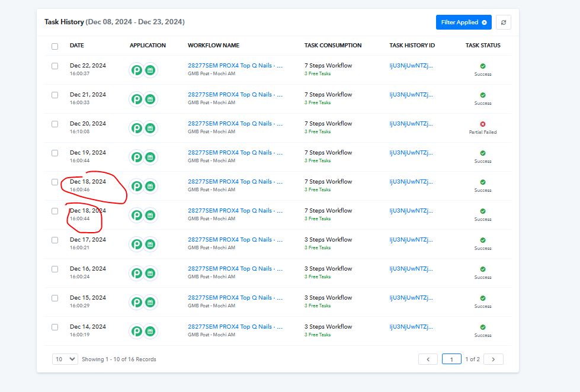Click the Pabbly icon in the Dec 14 row
This screenshot has width=580, height=392.
coord(137,332)
